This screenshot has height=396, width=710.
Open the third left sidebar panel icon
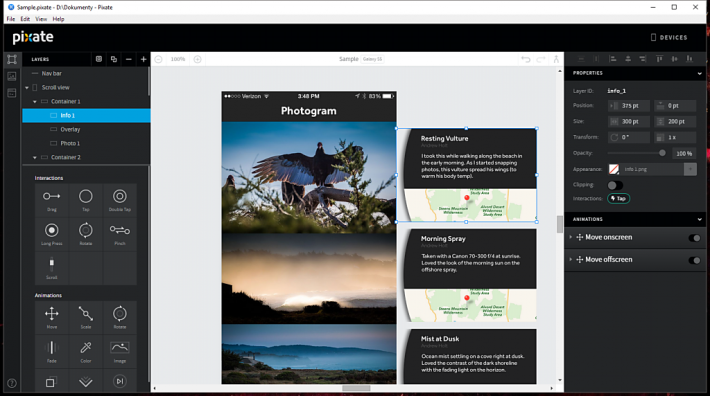pyautogui.click(x=12, y=93)
